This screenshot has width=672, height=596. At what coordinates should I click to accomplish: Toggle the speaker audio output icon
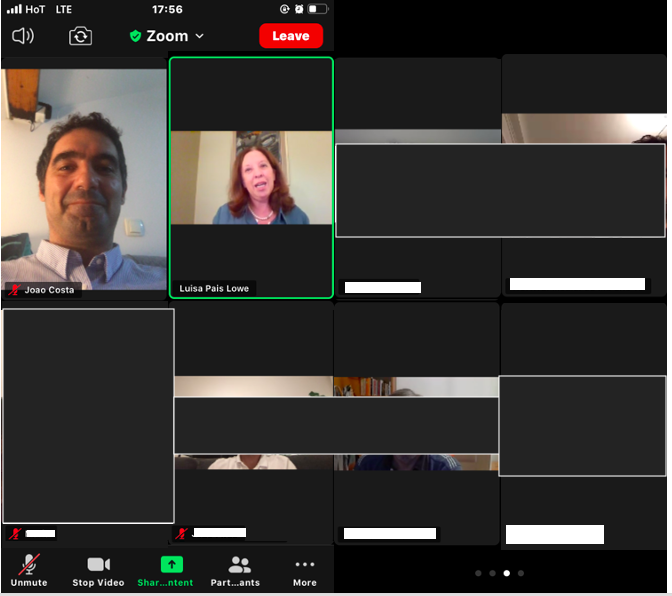click(23, 36)
